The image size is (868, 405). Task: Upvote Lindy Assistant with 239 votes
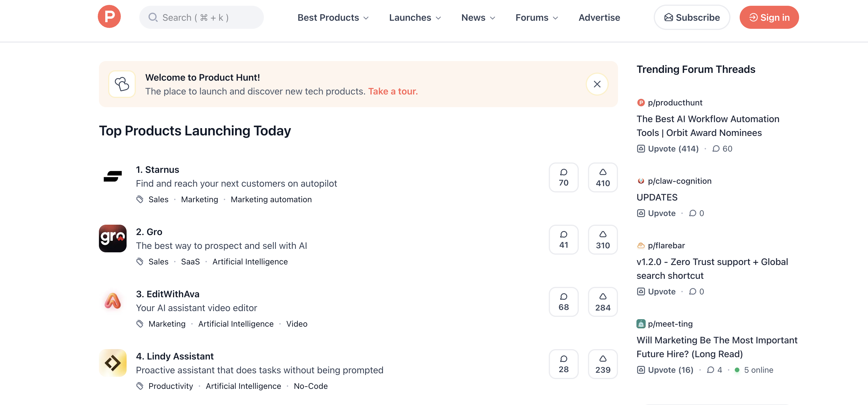click(x=602, y=364)
